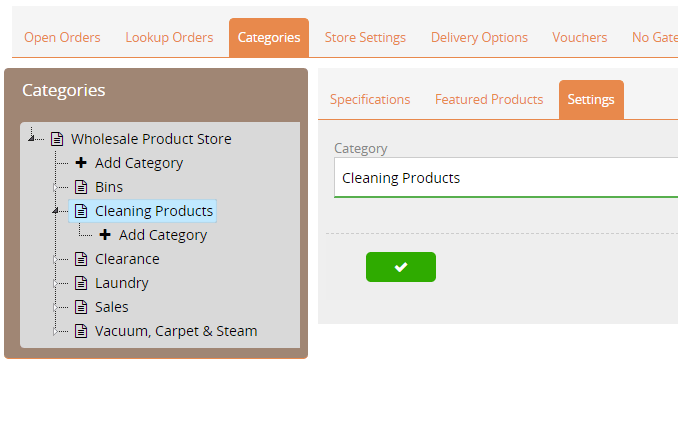Collapse the Cleaning Products tree node
The image size is (678, 422).
pyautogui.click(x=56, y=211)
